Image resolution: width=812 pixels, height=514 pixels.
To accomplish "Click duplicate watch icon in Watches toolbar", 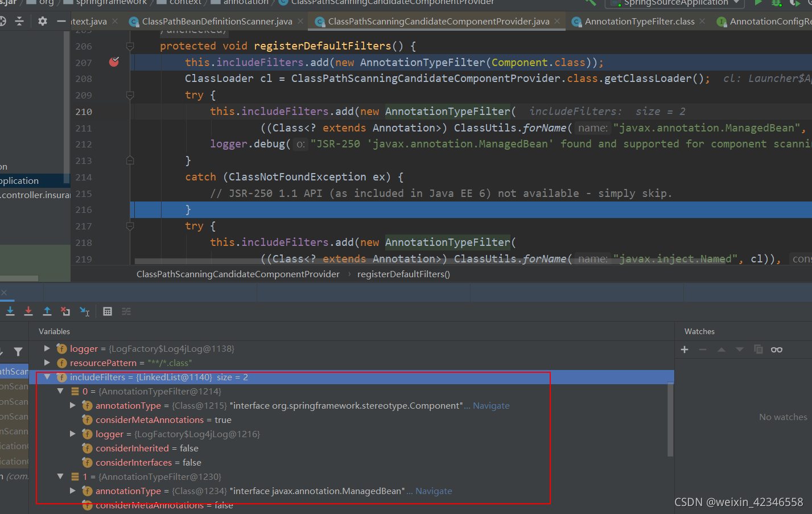I will coord(758,349).
